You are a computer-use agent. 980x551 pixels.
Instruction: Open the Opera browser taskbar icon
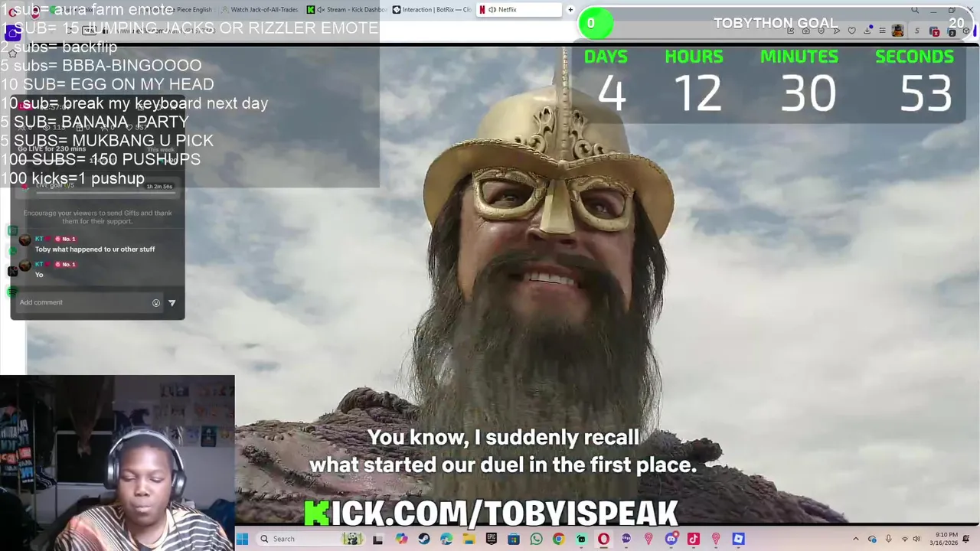coord(603,540)
